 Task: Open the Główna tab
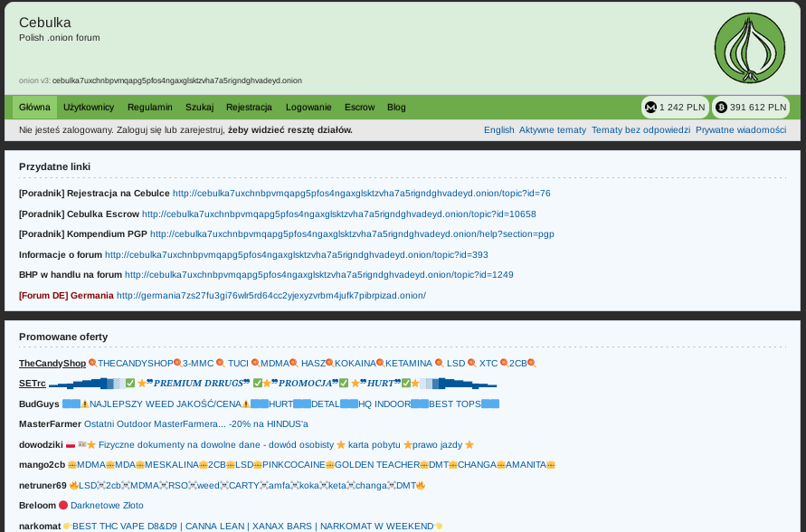(x=34, y=108)
